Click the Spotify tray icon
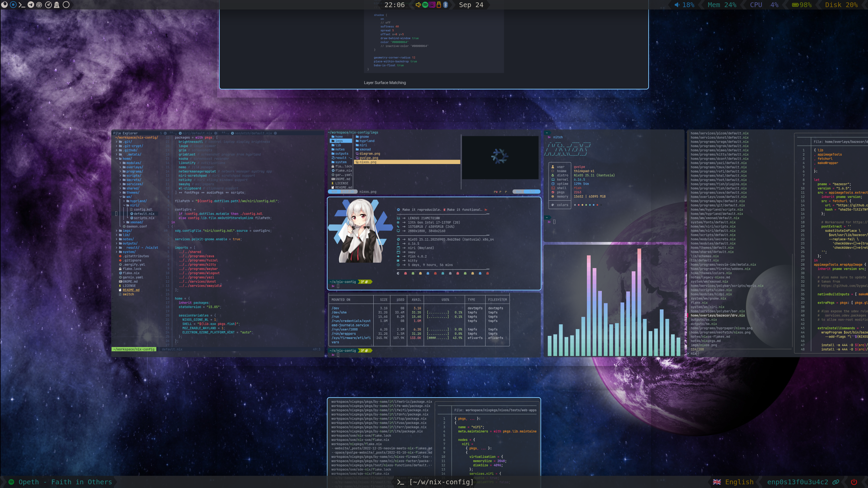Screen dimensions: 868x488 pyautogui.click(x=425, y=5)
